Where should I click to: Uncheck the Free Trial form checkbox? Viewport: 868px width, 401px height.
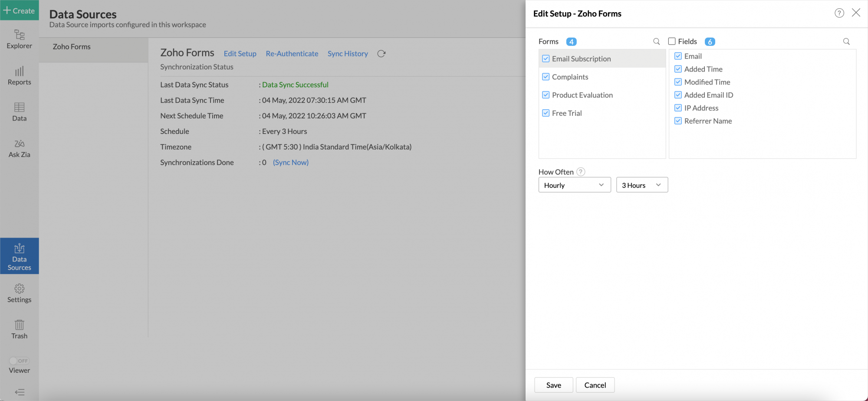[546, 113]
